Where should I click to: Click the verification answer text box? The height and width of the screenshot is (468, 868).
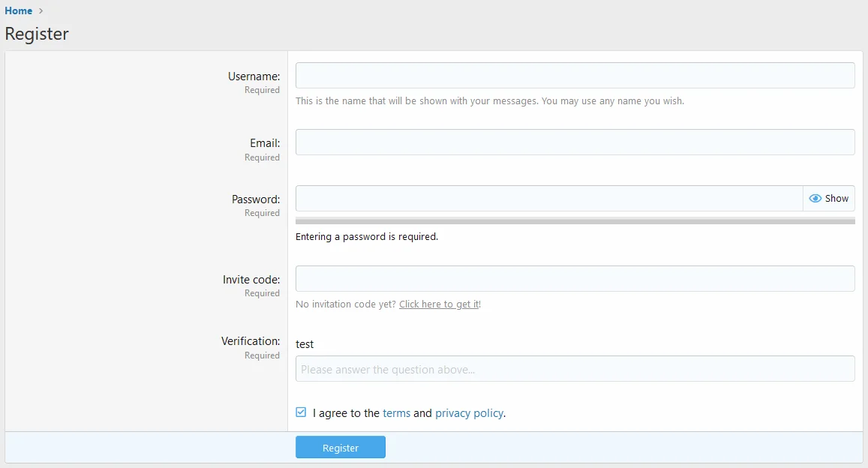click(575, 369)
